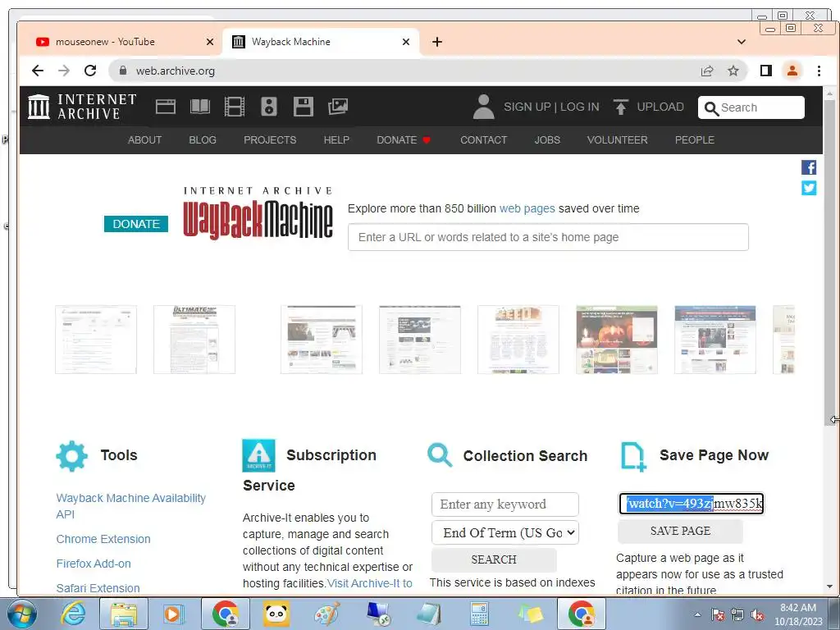Open a new browser tab
This screenshot has height=630, width=840.
coord(437,42)
